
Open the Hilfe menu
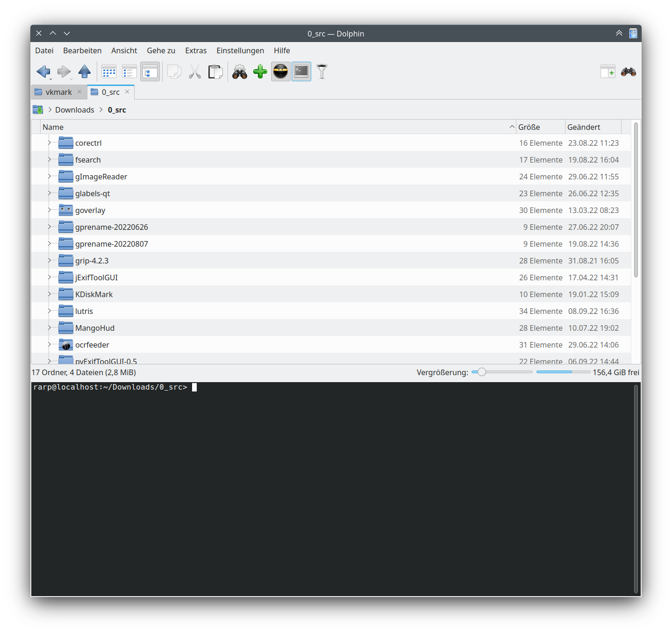[x=282, y=50]
